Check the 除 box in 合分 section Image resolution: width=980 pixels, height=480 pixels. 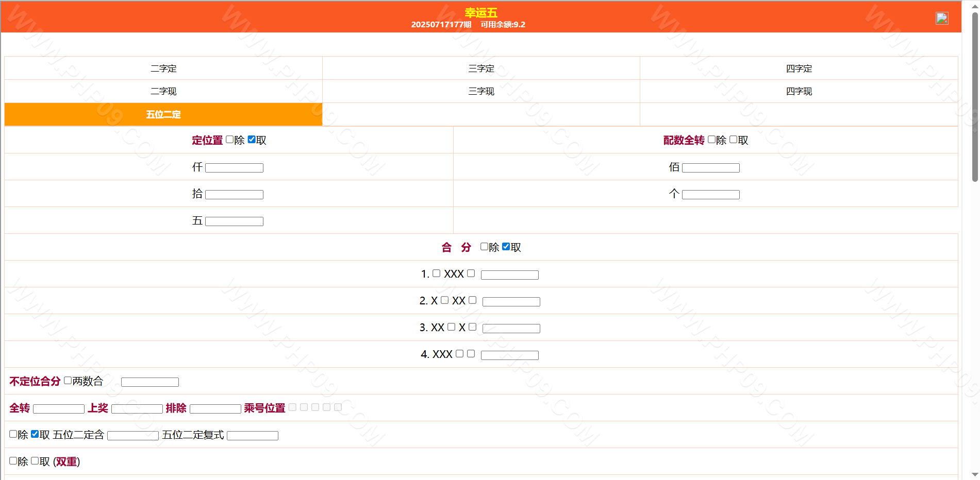coord(484,247)
